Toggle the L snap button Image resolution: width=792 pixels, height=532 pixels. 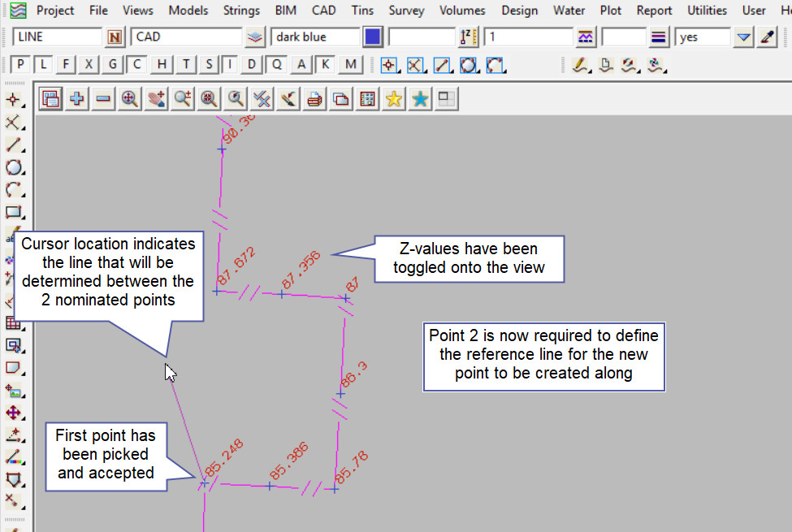(x=45, y=65)
